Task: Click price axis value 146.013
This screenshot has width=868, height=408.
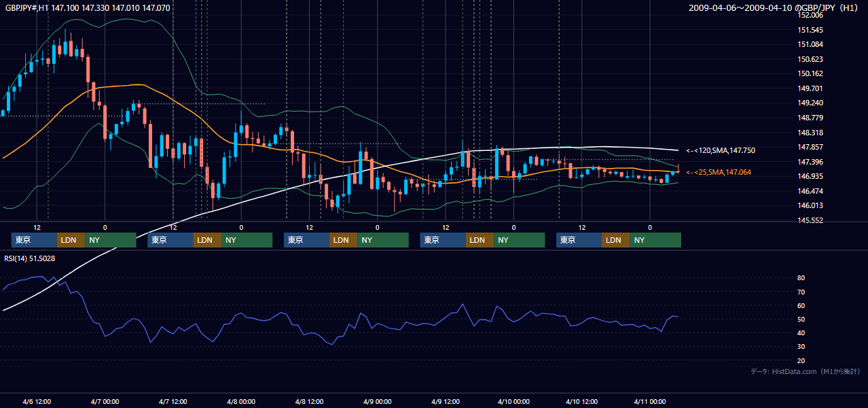Action: pyautogui.click(x=810, y=205)
